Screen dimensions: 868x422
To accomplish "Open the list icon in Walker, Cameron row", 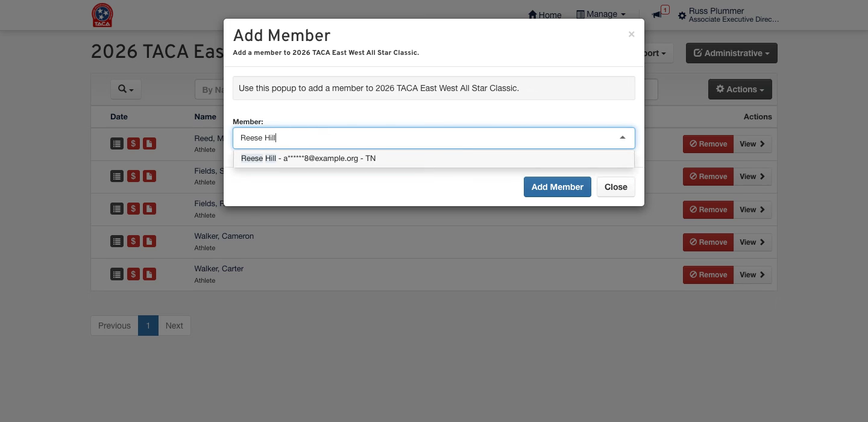I will (117, 241).
